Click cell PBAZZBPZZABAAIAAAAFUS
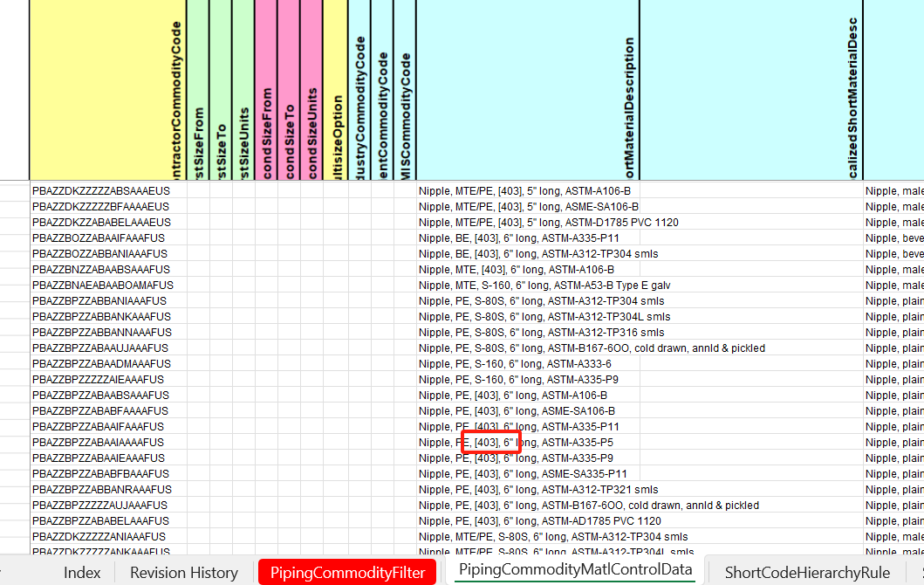924x585 pixels. tap(108, 443)
